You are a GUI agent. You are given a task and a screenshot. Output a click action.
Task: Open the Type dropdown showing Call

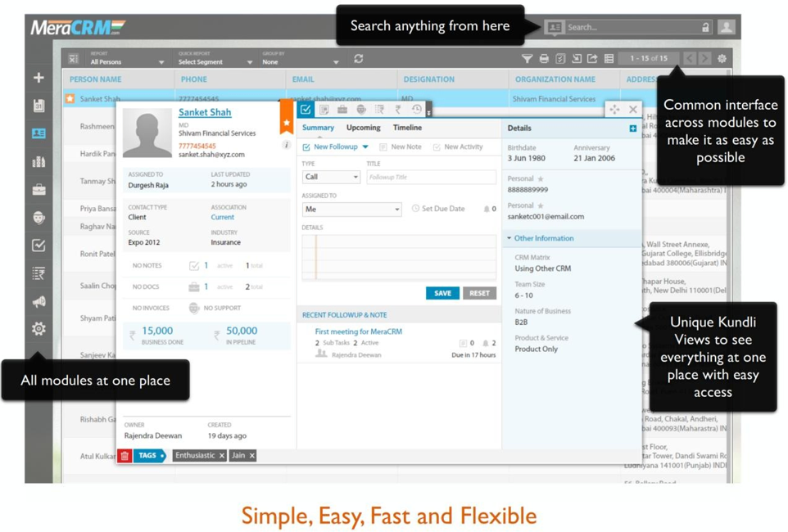[331, 177]
